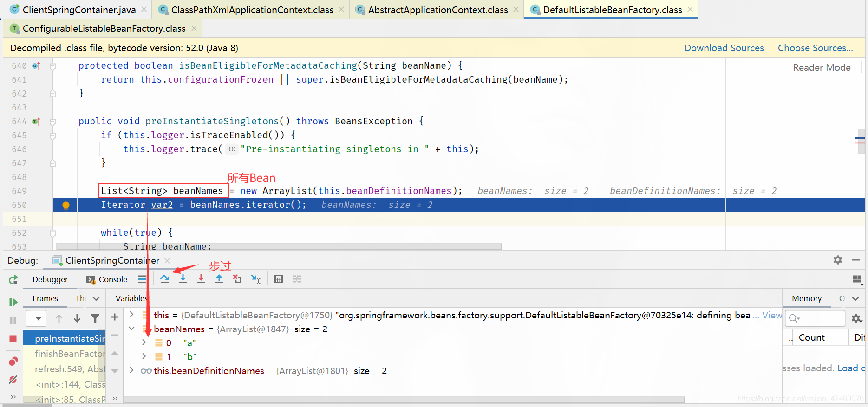Click the Restore Layout icon

click(x=857, y=279)
